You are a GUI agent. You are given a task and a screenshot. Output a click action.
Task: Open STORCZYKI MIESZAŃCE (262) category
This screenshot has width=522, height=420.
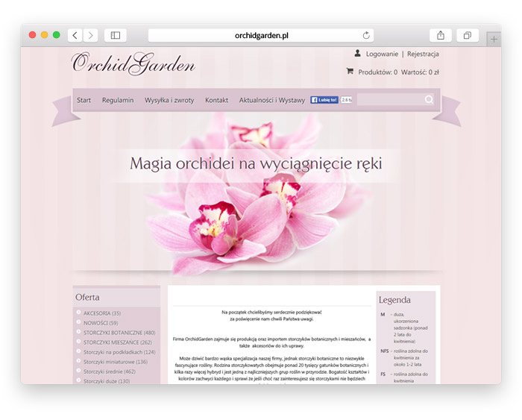pyautogui.click(x=118, y=342)
